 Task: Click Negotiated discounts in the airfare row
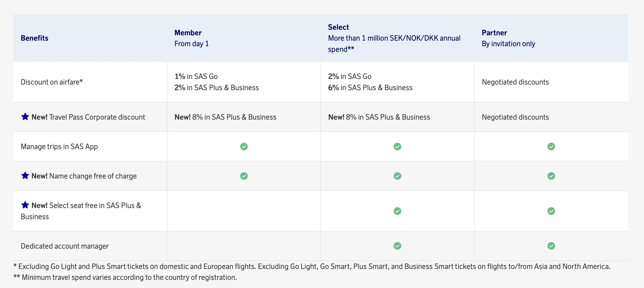pos(515,82)
